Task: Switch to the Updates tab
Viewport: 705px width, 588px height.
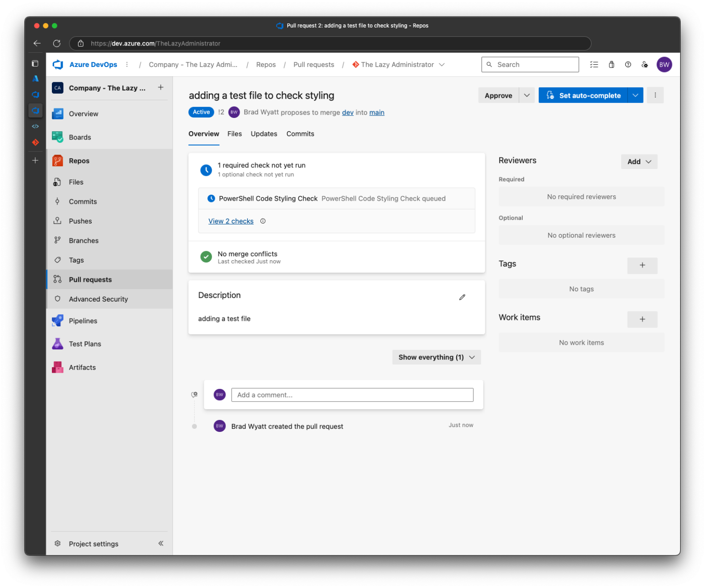Action: coord(264,134)
